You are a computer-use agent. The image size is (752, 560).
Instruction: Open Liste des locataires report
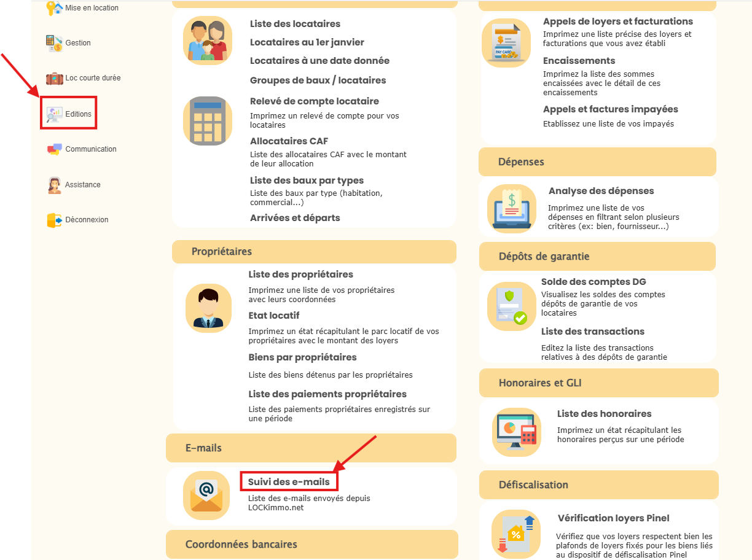tap(295, 24)
